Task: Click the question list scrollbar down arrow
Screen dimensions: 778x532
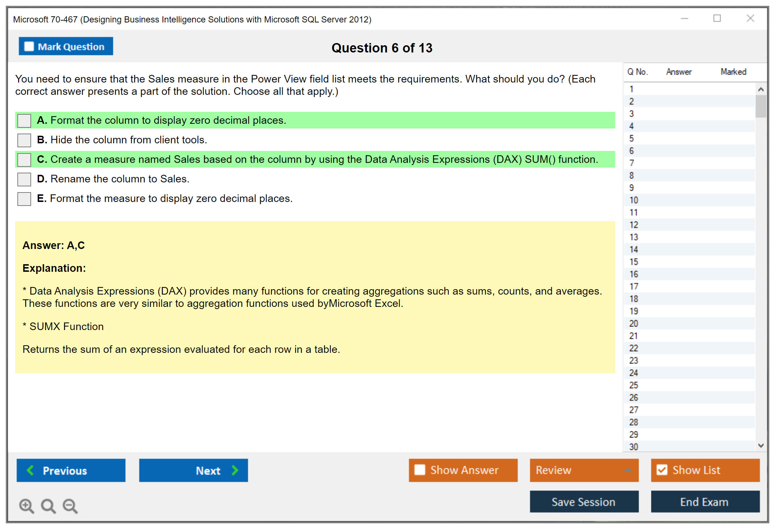Action: [x=761, y=446]
